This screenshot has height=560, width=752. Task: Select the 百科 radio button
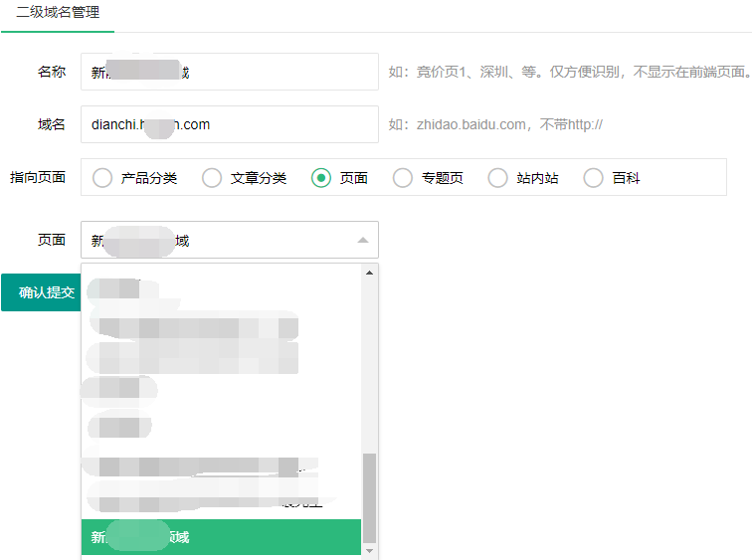click(x=594, y=178)
